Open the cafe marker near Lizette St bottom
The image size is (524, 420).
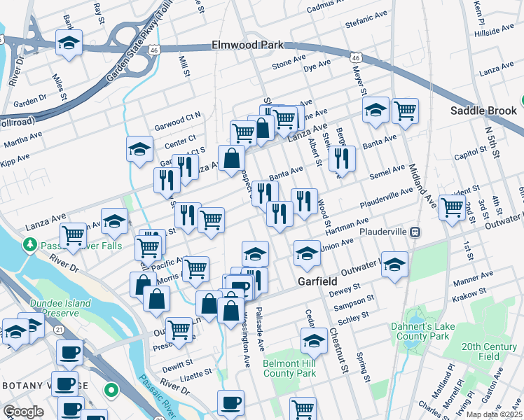click(x=230, y=405)
